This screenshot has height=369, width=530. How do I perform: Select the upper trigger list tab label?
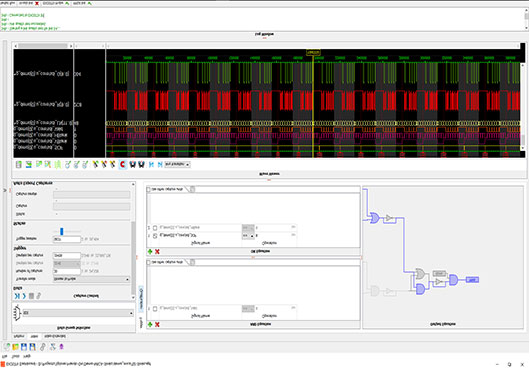point(167,190)
